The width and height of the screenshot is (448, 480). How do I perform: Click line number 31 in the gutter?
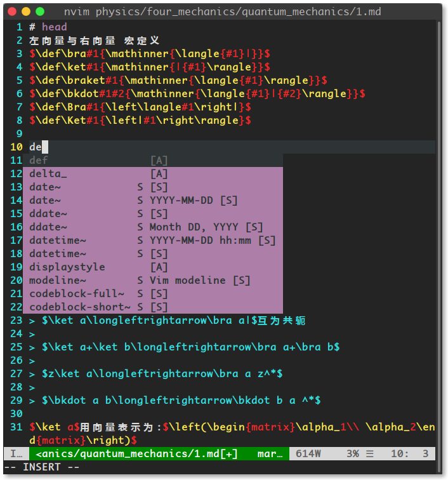click(x=16, y=427)
